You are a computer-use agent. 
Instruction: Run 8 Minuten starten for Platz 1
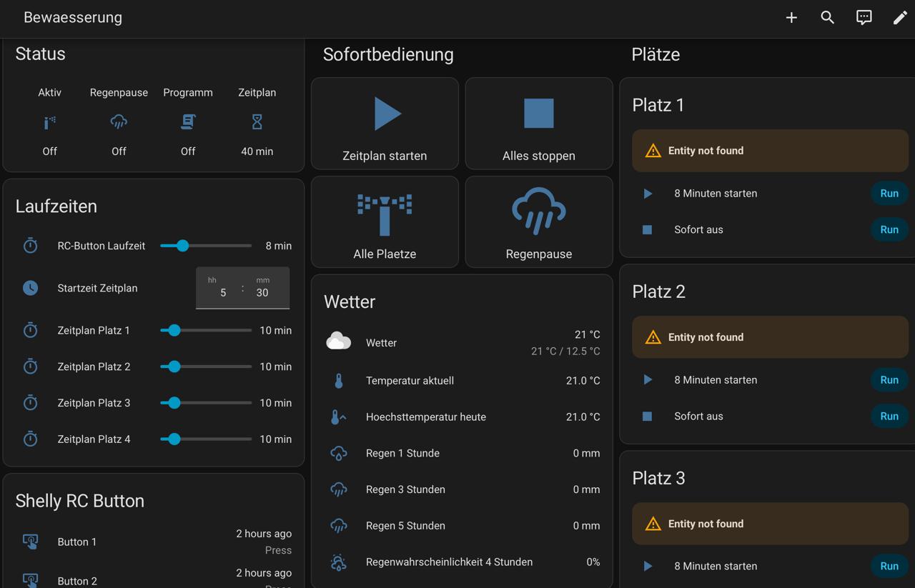click(889, 194)
